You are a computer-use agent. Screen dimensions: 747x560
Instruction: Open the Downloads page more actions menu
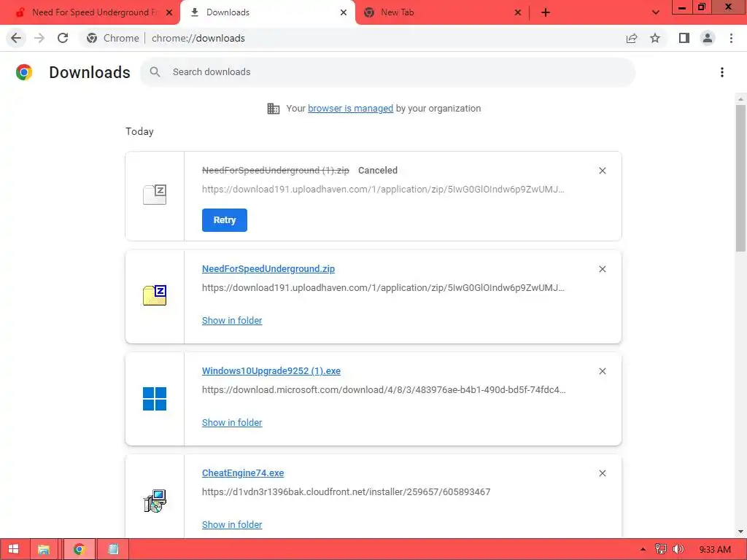[722, 72]
